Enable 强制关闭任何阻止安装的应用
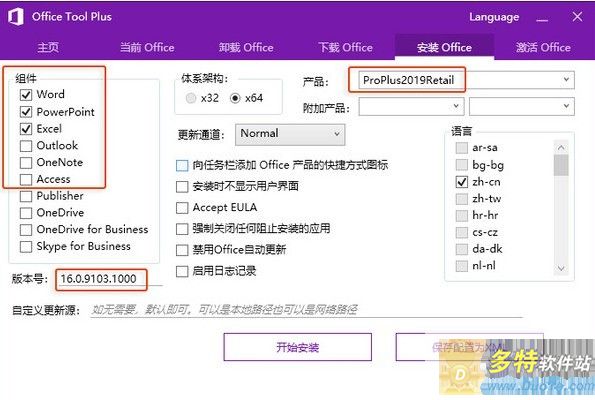Screen dimensions: 595x400 click(x=182, y=229)
